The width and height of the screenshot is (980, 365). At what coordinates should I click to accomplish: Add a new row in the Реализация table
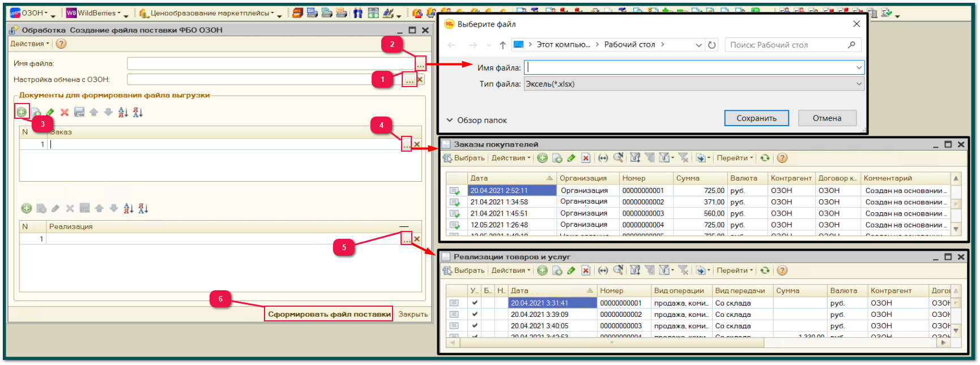tap(26, 208)
